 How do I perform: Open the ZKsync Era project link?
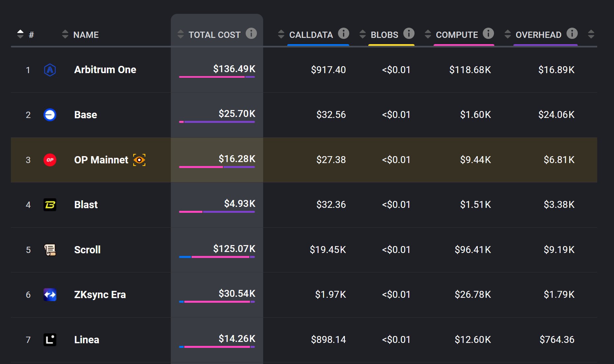click(100, 294)
